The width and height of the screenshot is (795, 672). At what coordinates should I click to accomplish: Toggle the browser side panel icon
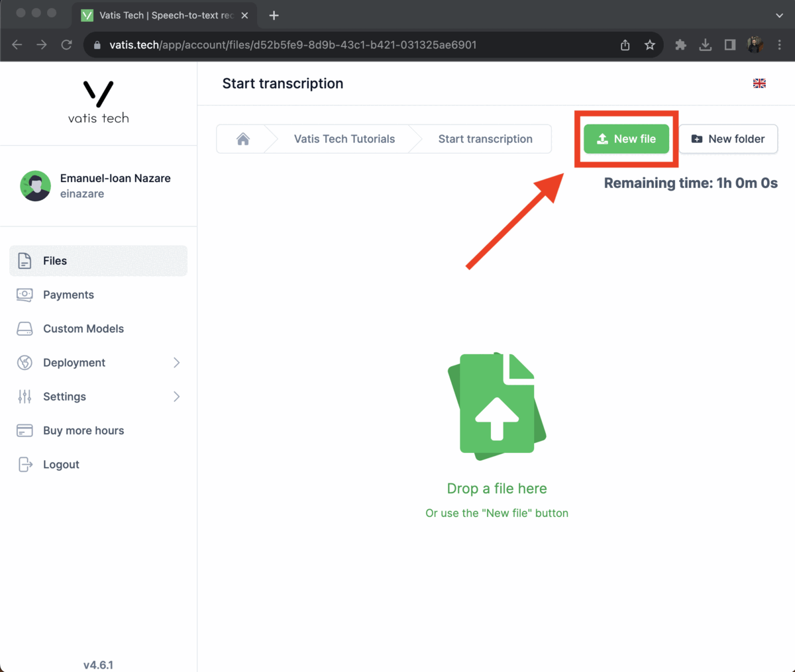(x=730, y=45)
